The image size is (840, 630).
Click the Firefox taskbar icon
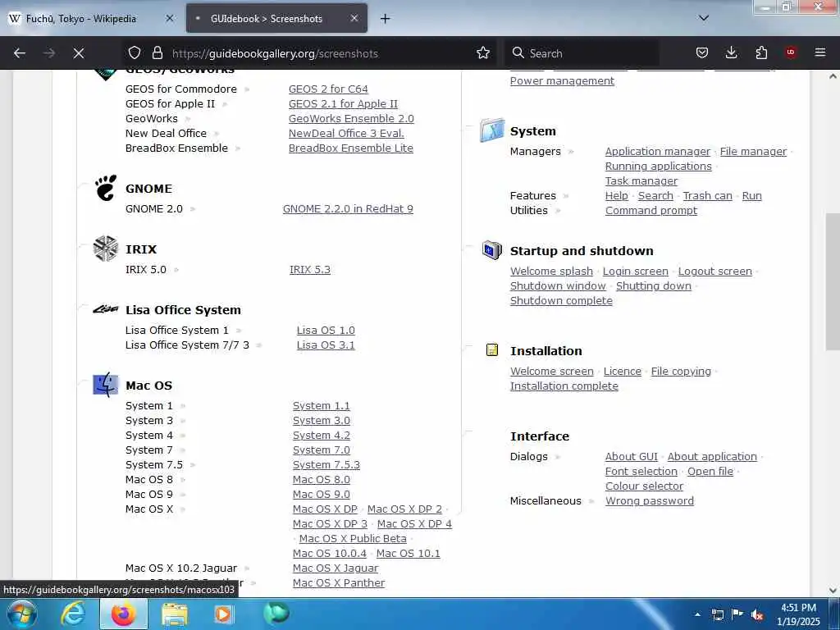point(123,614)
